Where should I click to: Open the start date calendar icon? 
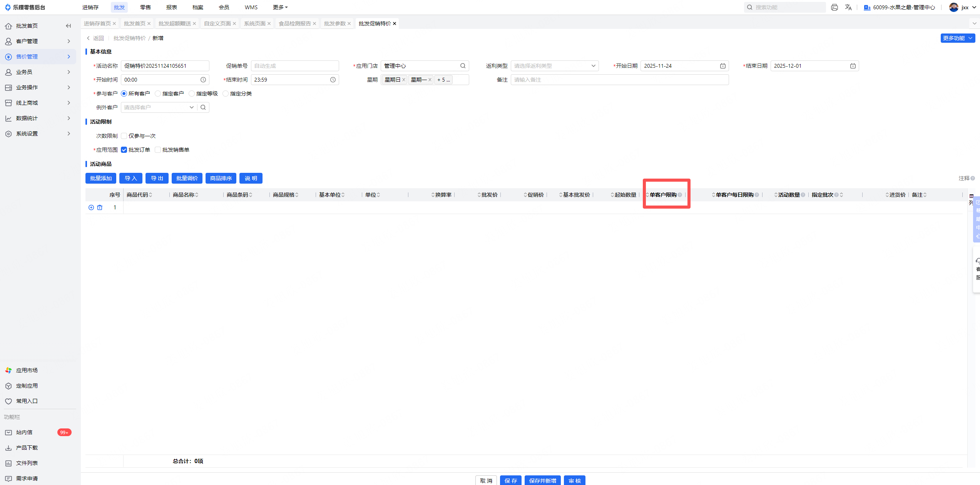coord(722,66)
